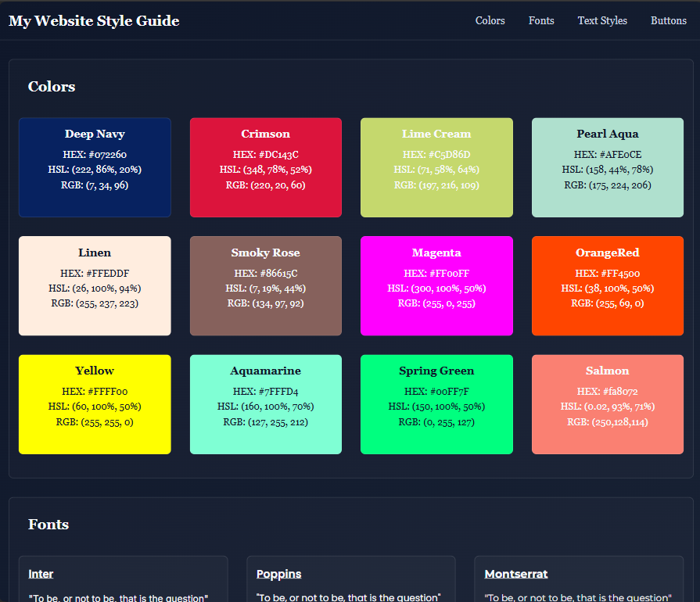This screenshot has width=700, height=602.
Task: Select the Crimson color swatch
Action: point(265,167)
